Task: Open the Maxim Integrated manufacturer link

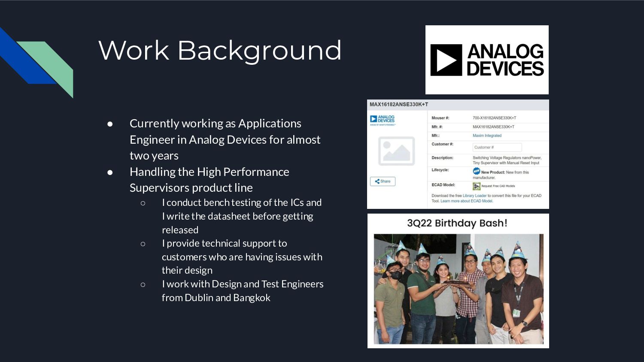Action: (x=487, y=136)
